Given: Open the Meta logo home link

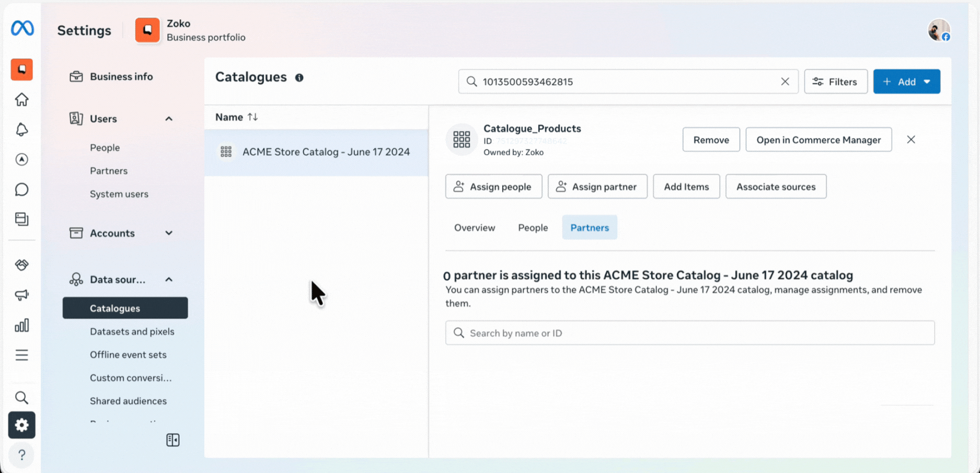Looking at the screenshot, I should [22, 28].
